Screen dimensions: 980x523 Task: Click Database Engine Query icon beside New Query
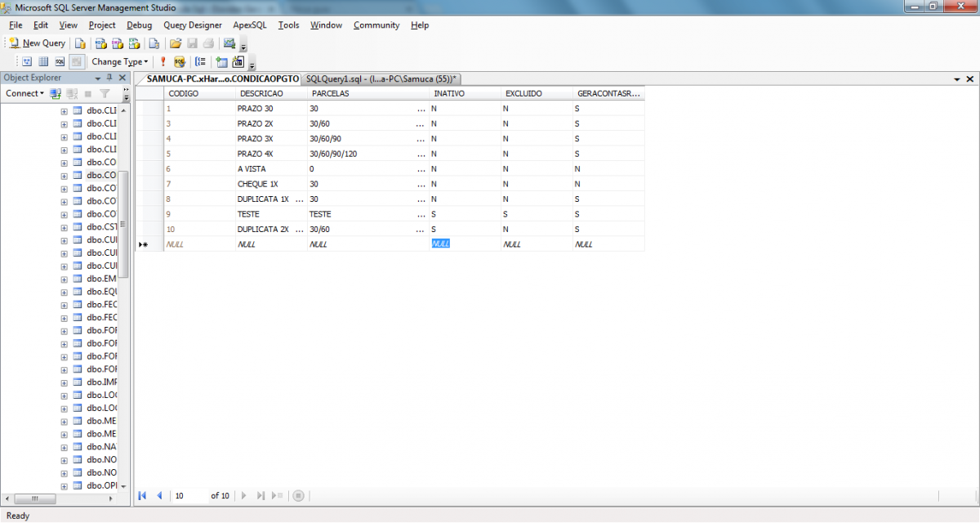point(80,43)
